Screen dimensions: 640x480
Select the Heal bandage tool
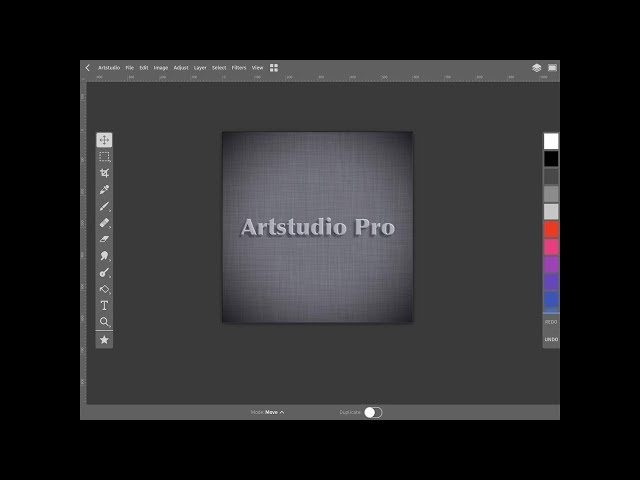click(104, 223)
